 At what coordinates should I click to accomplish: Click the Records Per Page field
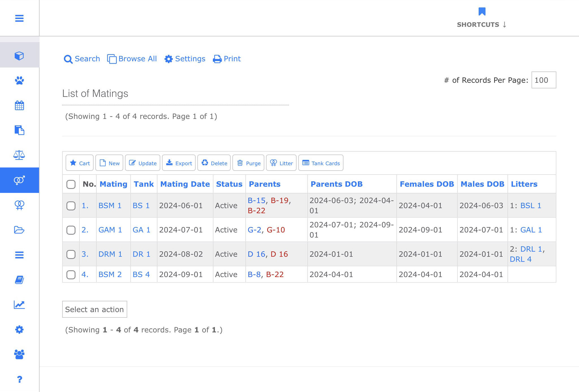click(544, 80)
